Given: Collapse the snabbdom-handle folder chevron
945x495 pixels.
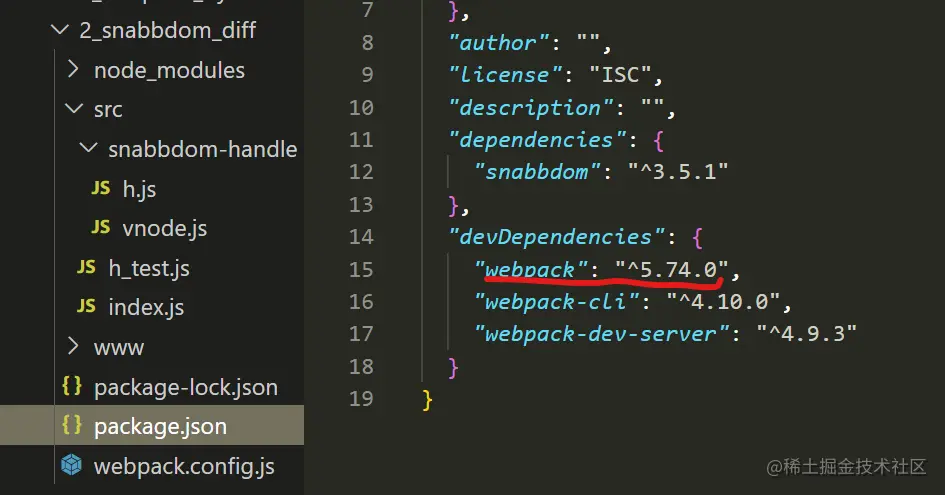Looking at the screenshot, I should (x=89, y=148).
